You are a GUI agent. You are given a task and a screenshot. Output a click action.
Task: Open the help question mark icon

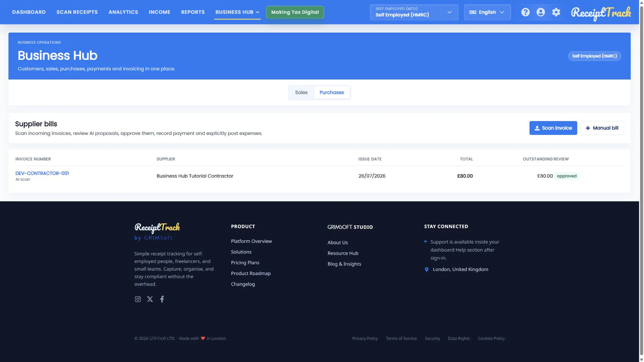[x=525, y=12]
